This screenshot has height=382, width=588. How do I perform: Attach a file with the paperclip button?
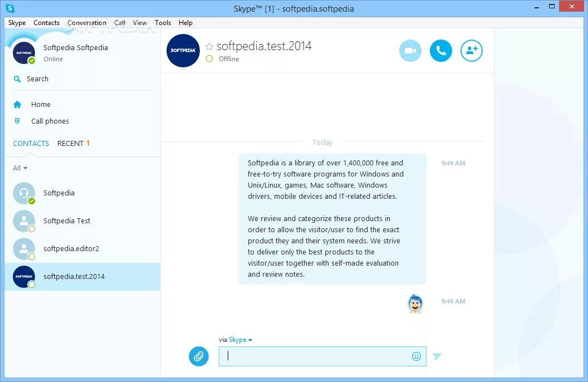(x=199, y=356)
